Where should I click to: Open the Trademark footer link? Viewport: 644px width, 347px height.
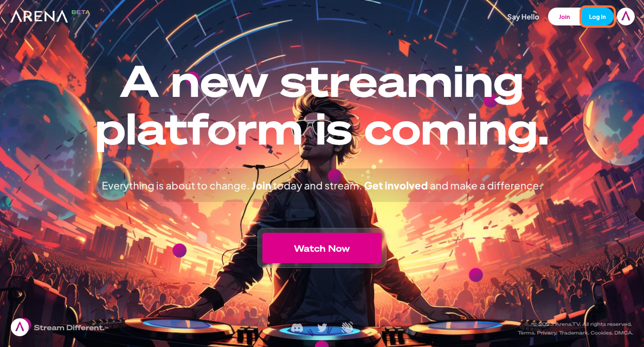click(574, 332)
